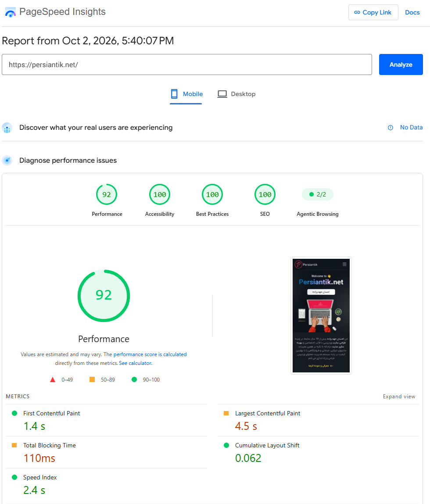430x504 pixels.
Task: Click the Report date heading text
Action: click(88, 41)
